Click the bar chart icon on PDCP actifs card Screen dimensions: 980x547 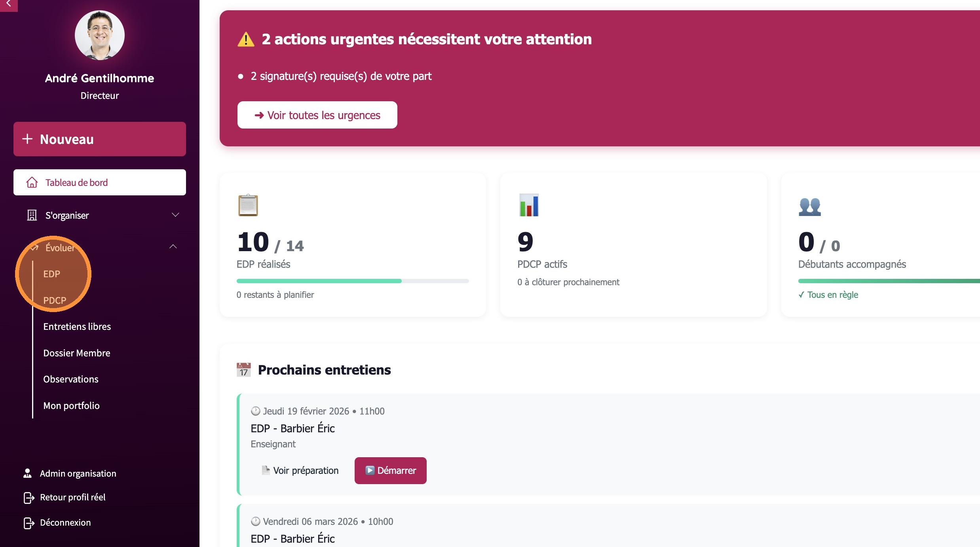point(529,205)
